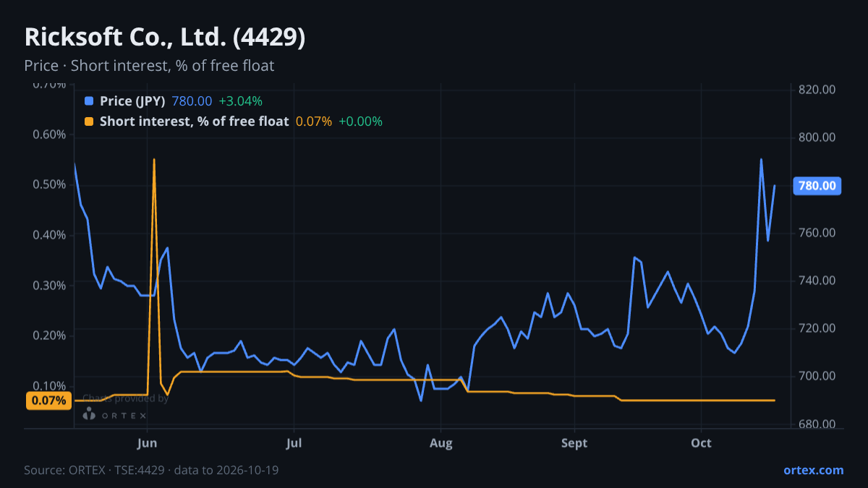Click the orange short interest spike peak in June

click(x=154, y=160)
